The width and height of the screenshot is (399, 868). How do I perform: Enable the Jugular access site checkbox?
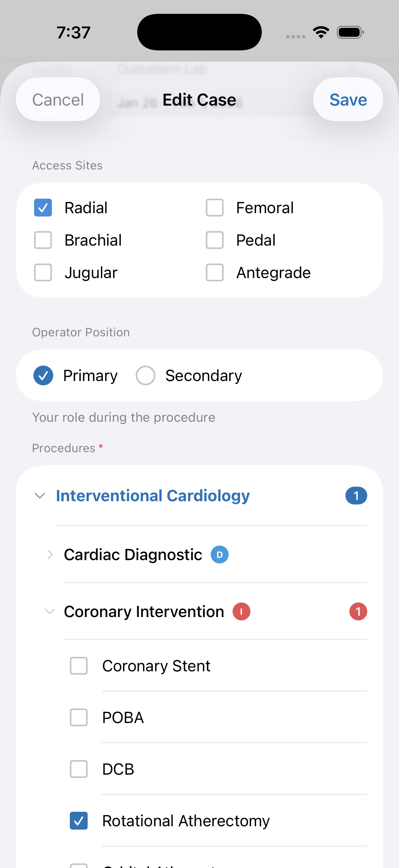pyautogui.click(x=43, y=272)
